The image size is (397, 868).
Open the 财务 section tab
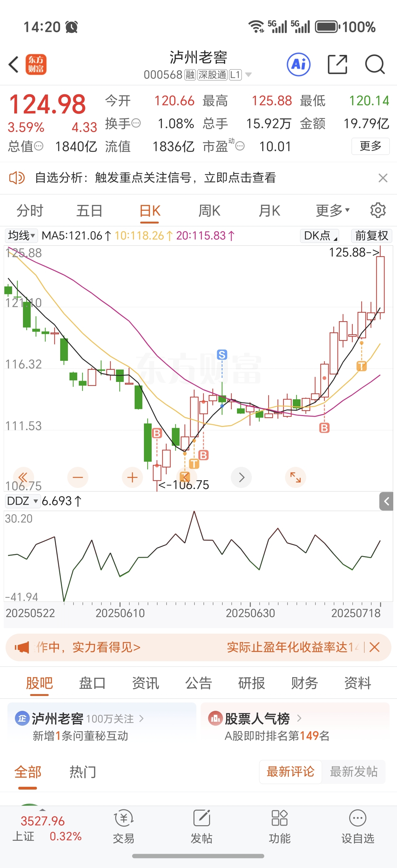pyautogui.click(x=304, y=683)
